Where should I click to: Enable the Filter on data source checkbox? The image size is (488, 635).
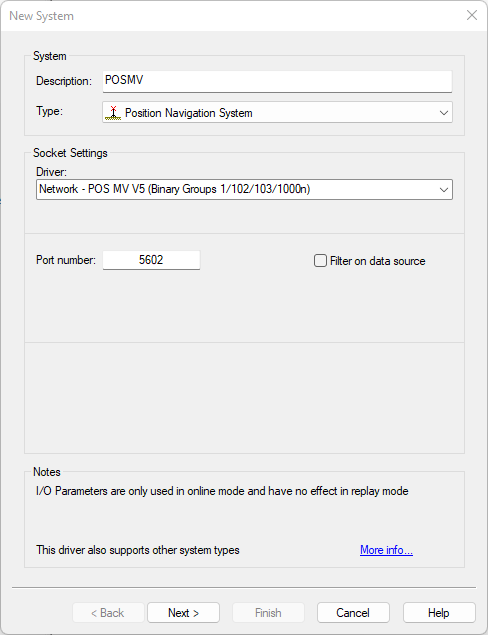pyautogui.click(x=320, y=261)
